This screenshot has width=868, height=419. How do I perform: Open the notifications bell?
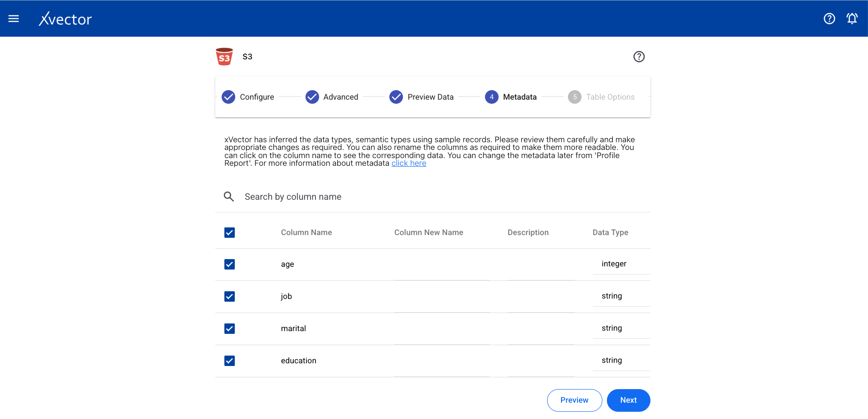point(852,19)
